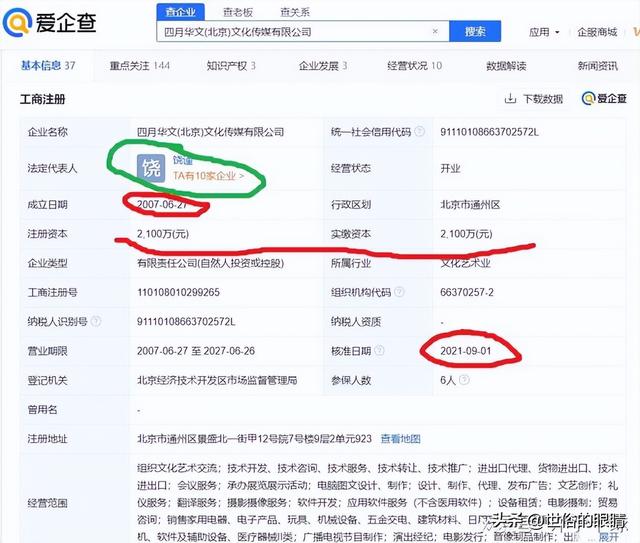Open the 应用 dropdown menu
The height and width of the screenshot is (543, 640).
tap(544, 32)
